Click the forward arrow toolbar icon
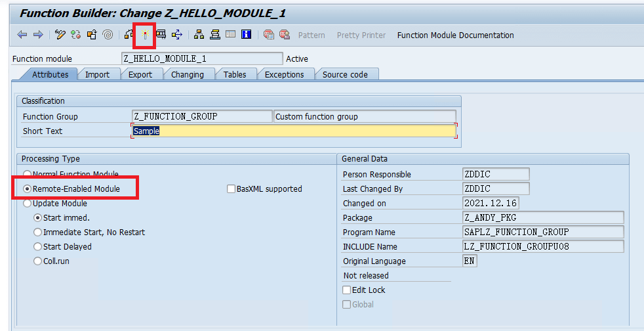644x331 pixels. click(x=38, y=35)
